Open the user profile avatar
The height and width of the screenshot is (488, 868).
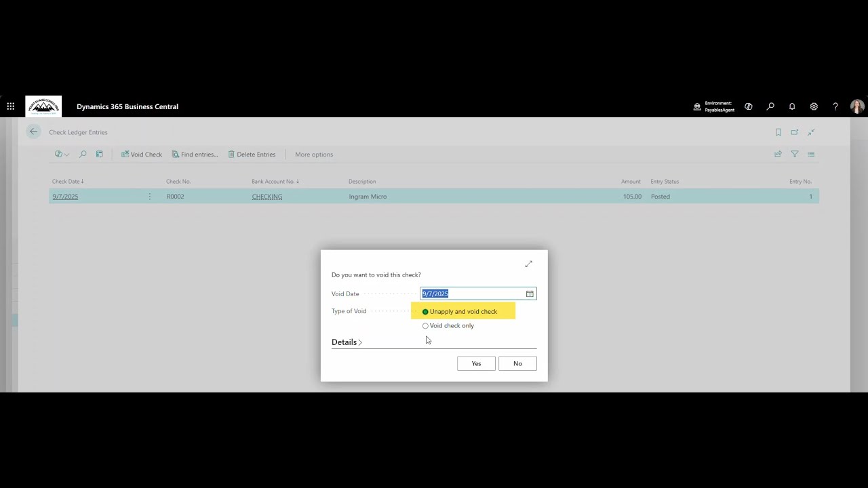pyautogui.click(x=857, y=106)
